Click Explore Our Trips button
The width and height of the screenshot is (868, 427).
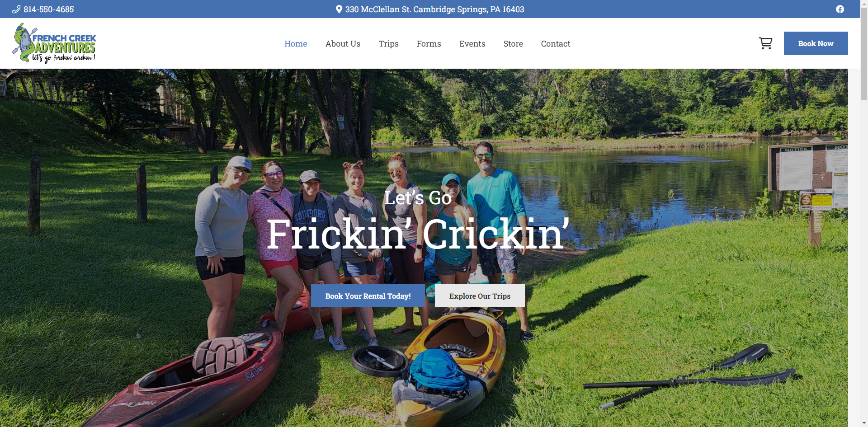coord(480,296)
